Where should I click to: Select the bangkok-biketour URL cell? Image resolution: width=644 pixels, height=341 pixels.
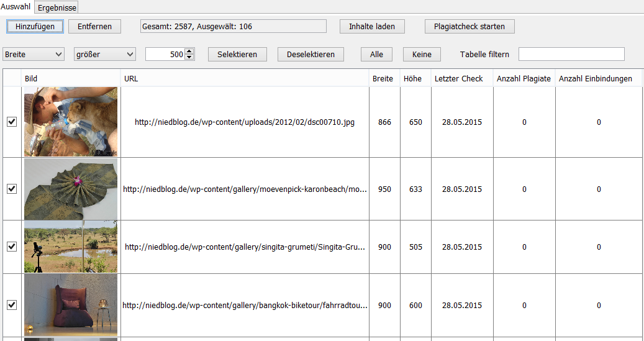tap(245, 305)
